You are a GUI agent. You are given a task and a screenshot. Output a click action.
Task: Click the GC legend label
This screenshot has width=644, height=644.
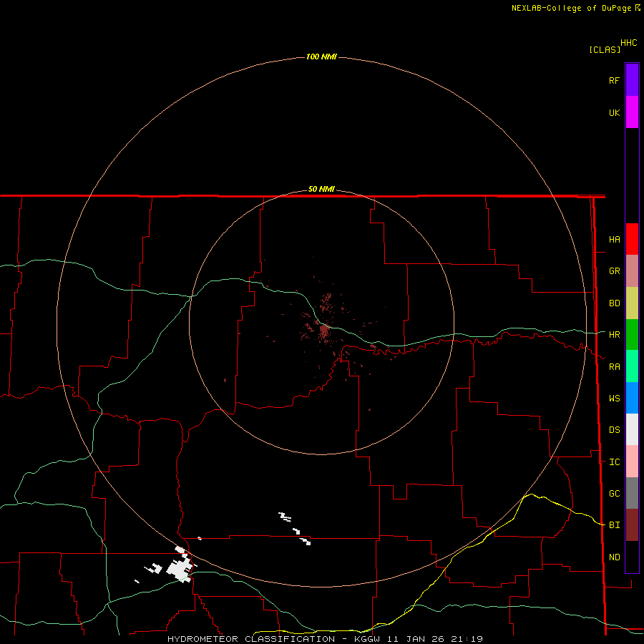pyautogui.click(x=614, y=494)
